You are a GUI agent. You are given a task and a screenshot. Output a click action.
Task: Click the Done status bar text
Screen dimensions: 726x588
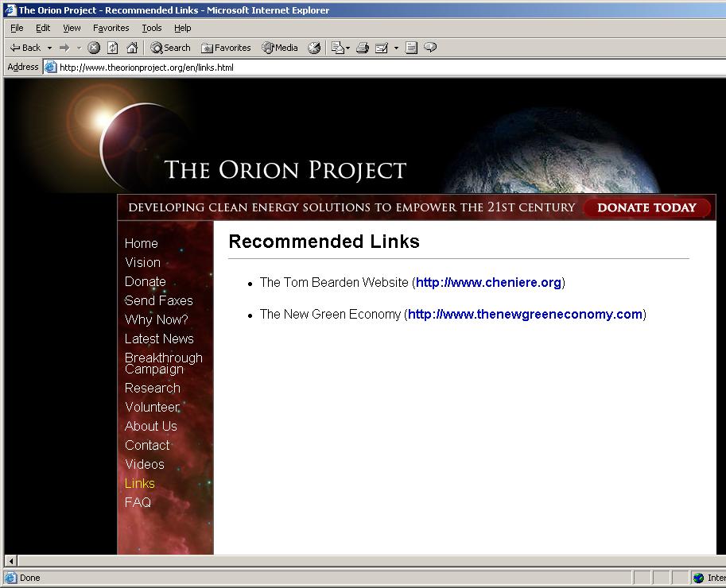click(29, 578)
